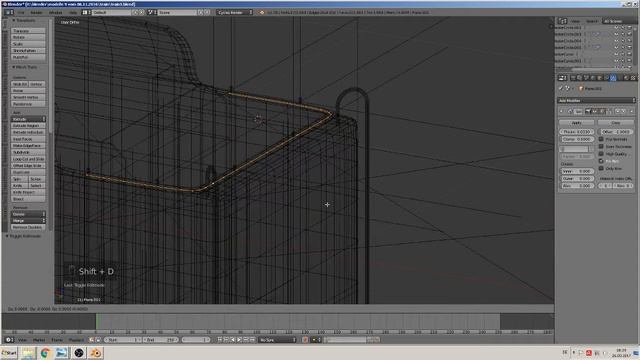This screenshot has height=360, width=640.
Task: Open the Help menu
Action: pyautogui.click(x=73, y=12)
